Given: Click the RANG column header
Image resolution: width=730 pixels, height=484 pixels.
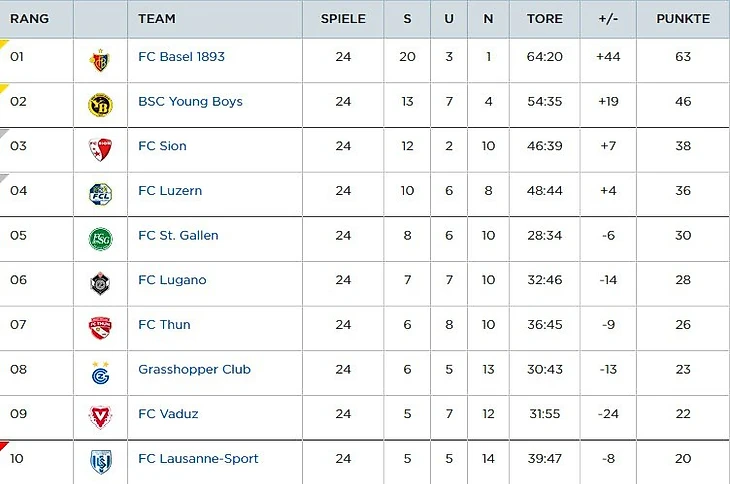Looking at the screenshot, I should [29, 19].
